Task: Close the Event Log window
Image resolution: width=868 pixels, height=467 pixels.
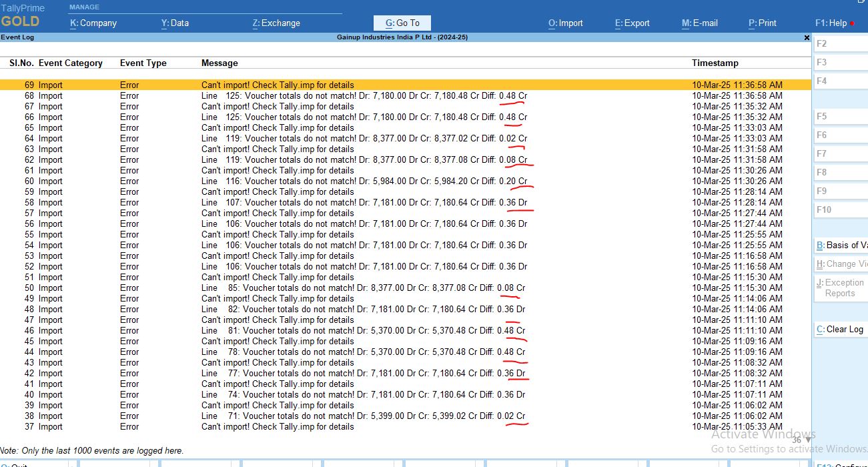Action: coord(807,38)
